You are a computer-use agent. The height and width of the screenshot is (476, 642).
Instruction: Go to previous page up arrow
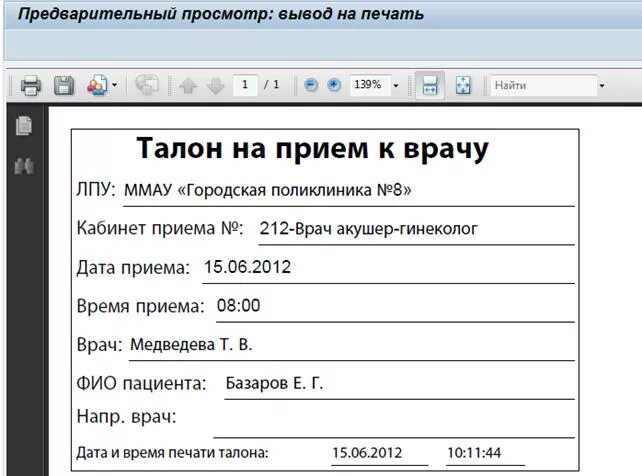[x=188, y=86]
